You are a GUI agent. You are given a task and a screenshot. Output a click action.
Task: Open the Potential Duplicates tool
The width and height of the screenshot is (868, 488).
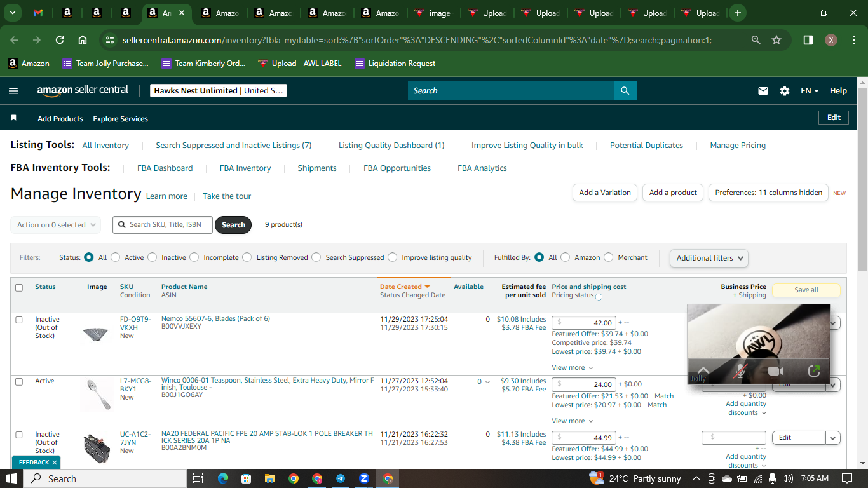tap(646, 146)
